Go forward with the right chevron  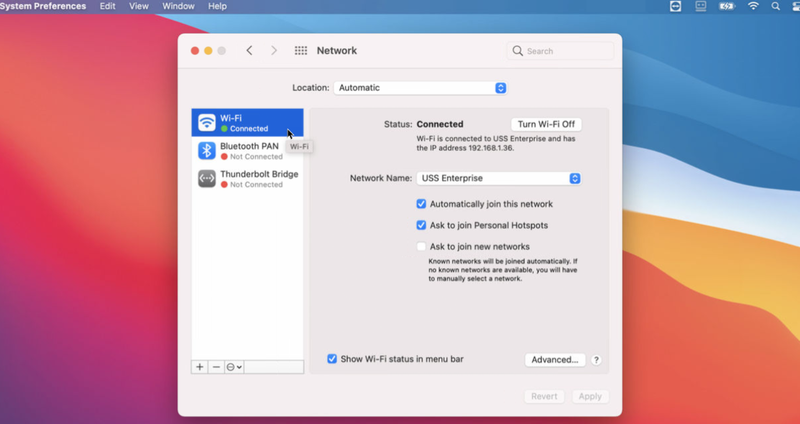(274, 51)
